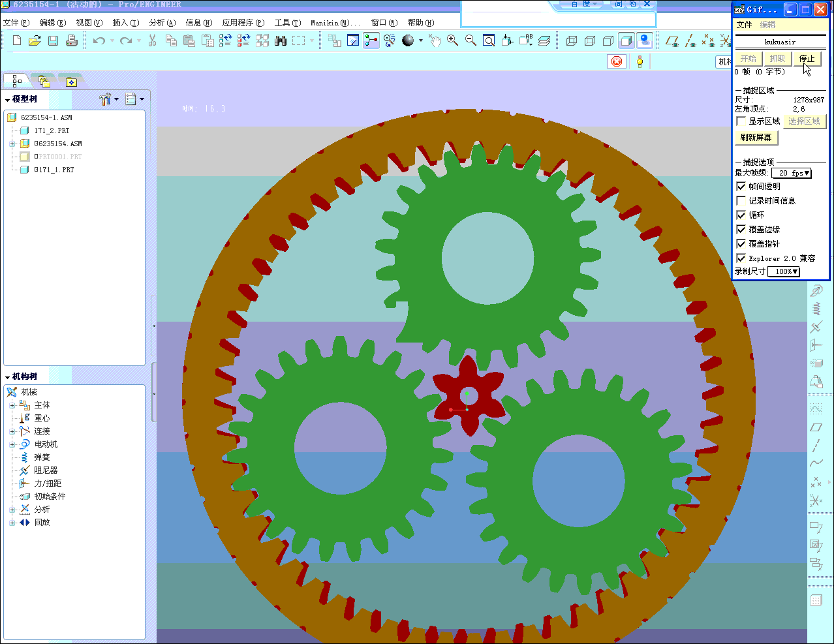The width and height of the screenshot is (834, 644).
Task: Switch to shaded display style
Action: (626, 40)
